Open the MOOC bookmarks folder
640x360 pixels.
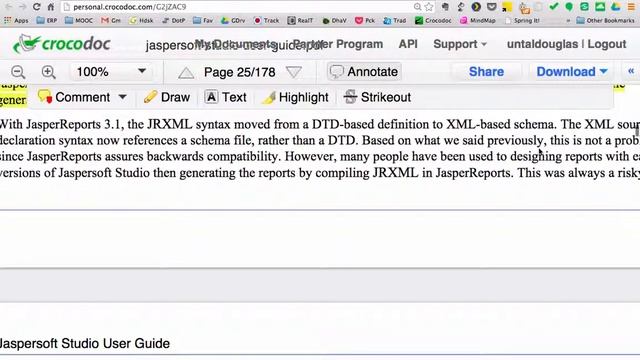point(79,20)
